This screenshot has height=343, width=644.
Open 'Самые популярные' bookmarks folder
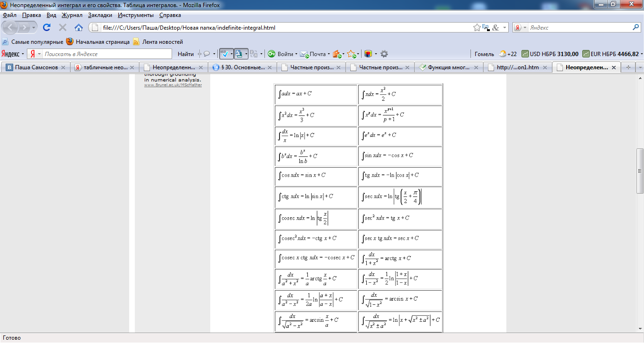coord(33,42)
